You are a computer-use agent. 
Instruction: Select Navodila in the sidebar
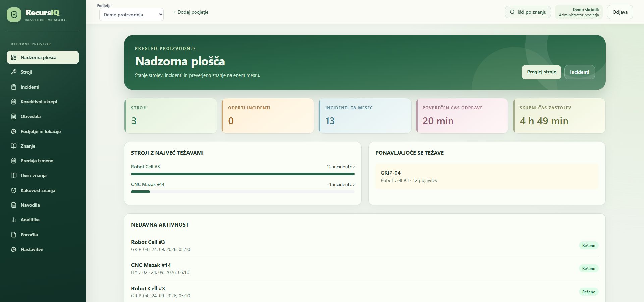coord(43,205)
